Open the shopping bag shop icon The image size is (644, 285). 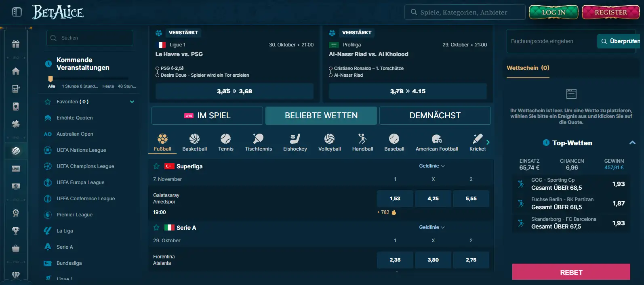pyautogui.click(x=16, y=248)
